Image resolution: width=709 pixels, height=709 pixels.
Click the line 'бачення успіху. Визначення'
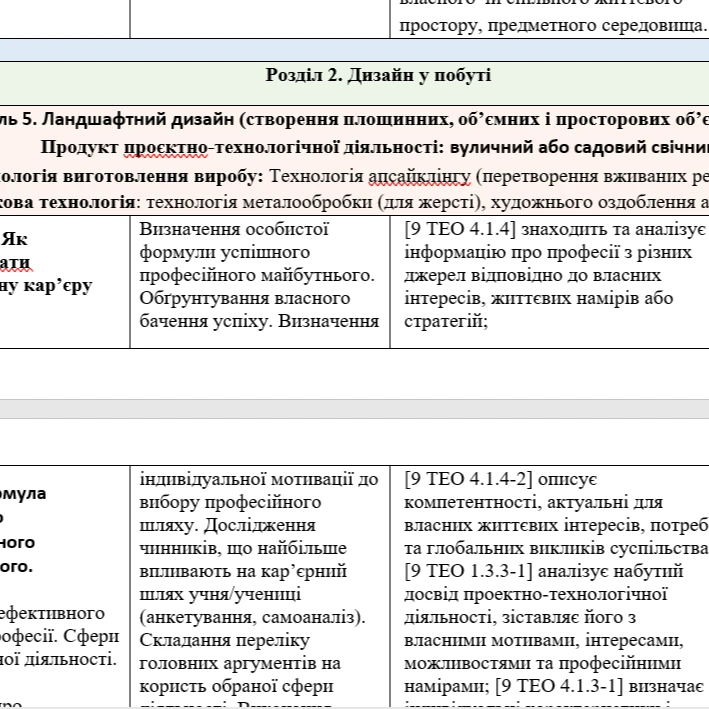(x=259, y=321)
